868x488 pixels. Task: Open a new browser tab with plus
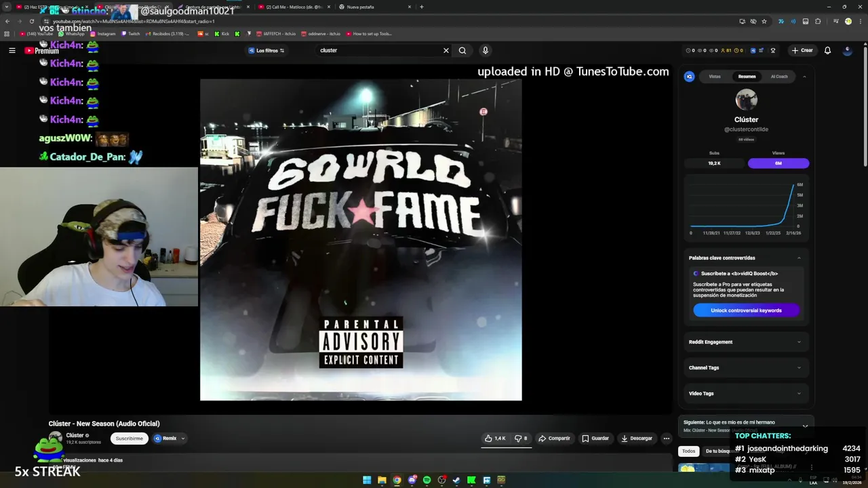coord(422,7)
